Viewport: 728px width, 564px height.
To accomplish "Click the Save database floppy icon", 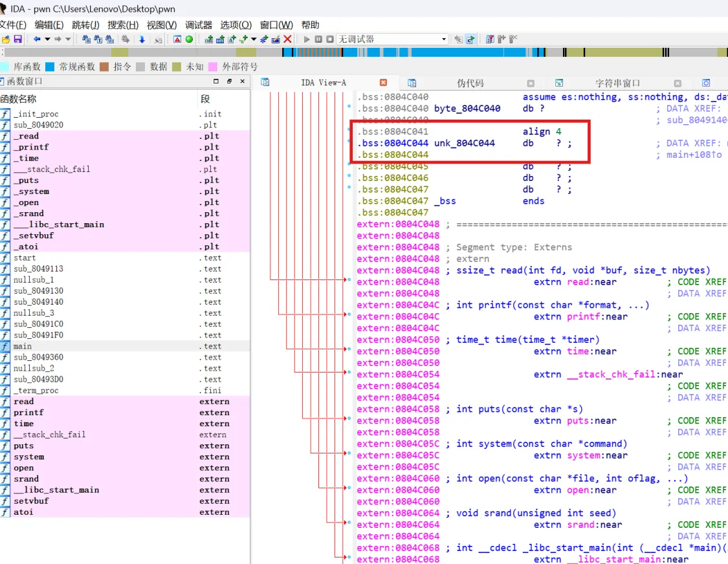I will click(x=18, y=39).
